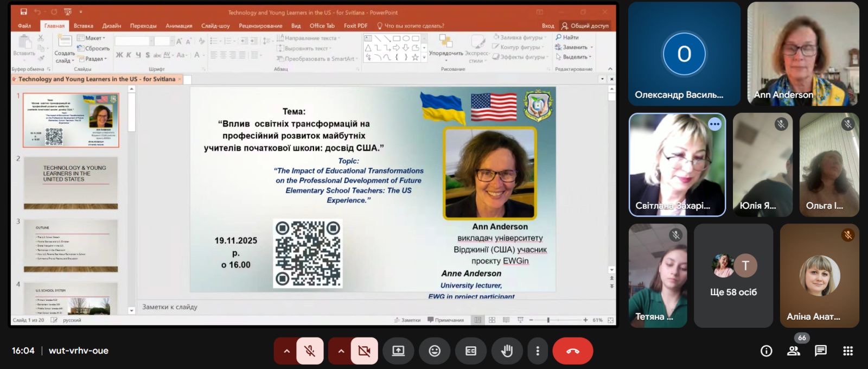Switch to the Переходы tab

point(143,26)
